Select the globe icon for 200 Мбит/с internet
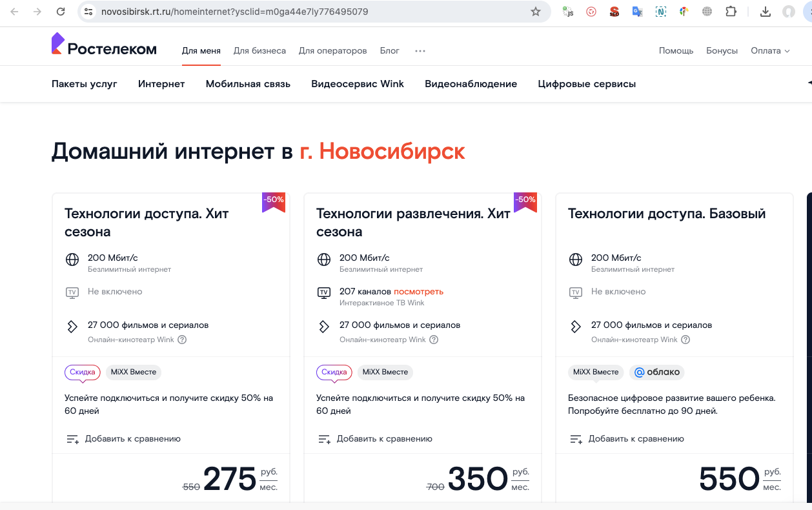The height and width of the screenshot is (510, 812). click(72, 260)
